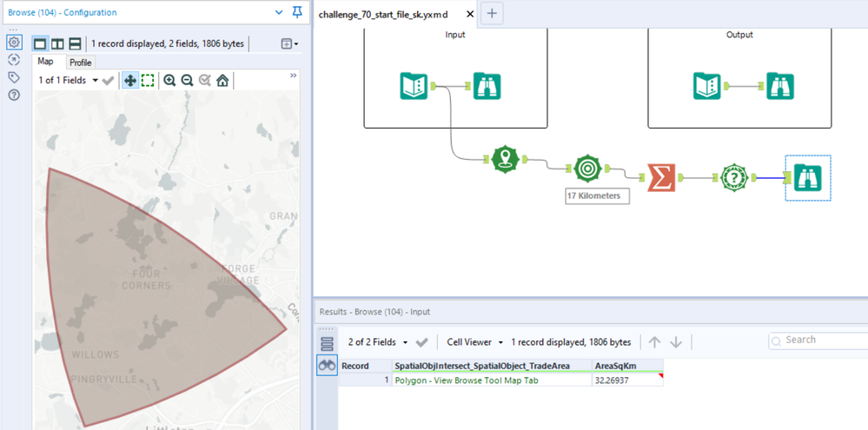Select the Create Points tool node

tap(505, 160)
